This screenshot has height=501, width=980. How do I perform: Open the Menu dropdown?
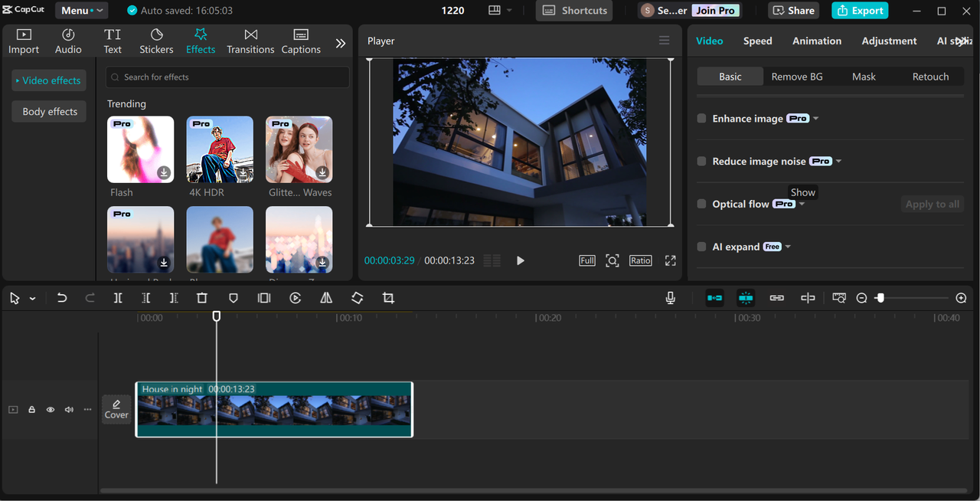(x=81, y=11)
